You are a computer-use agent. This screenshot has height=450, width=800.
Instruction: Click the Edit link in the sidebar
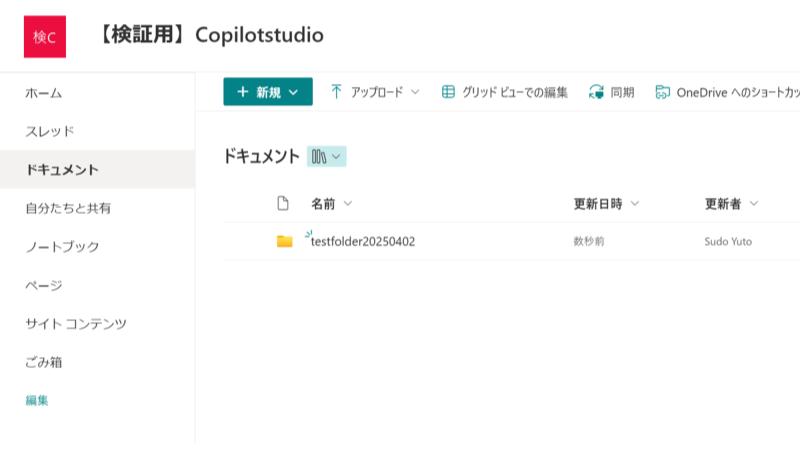(x=37, y=400)
